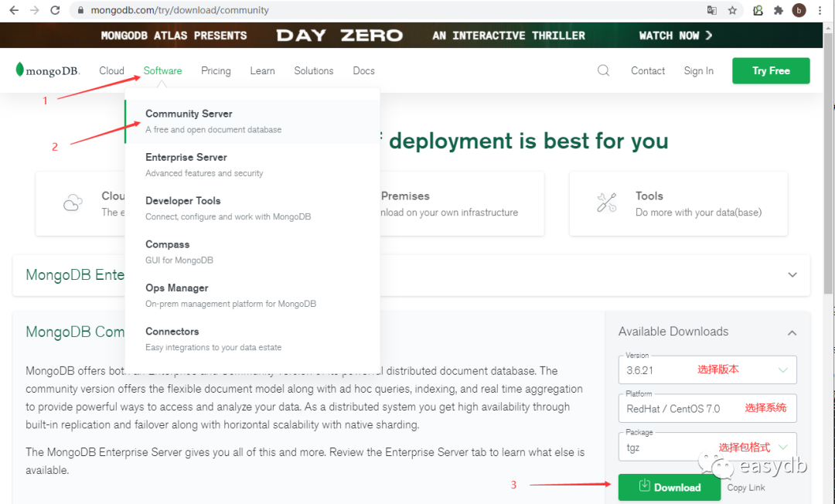The height and width of the screenshot is (504, 835).
Task: Collapse the Available Downloads section
Action: pyautogui.click(x=792, y=332)
